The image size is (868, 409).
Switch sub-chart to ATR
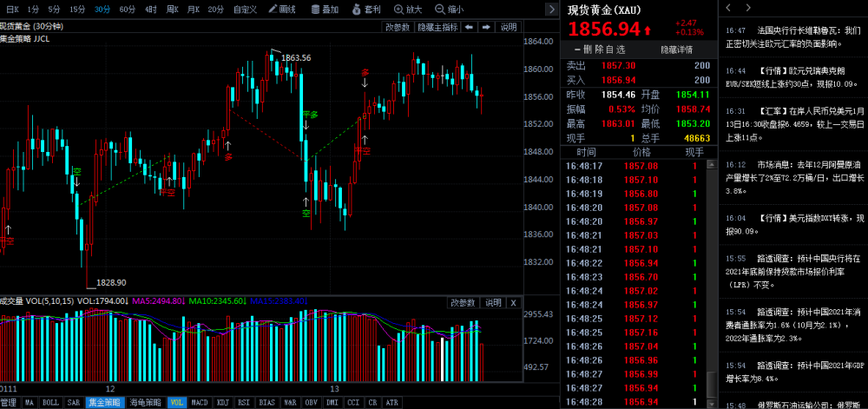391,402
